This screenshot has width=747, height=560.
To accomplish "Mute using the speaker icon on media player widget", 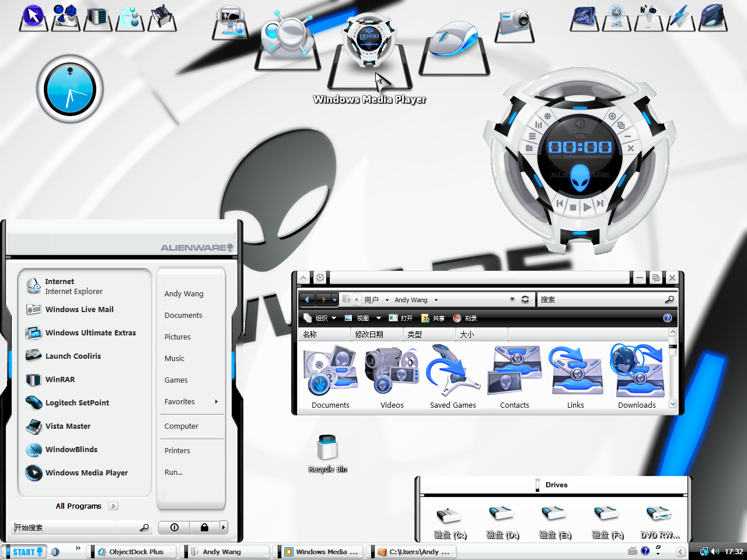I will tap(580, 124).
